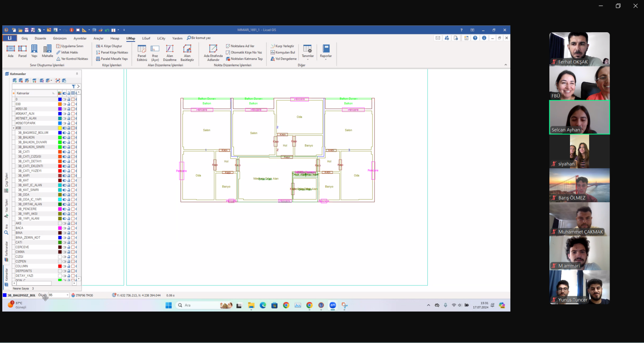Open Zoom from the Windows taskbar
This screenshot has height=343, width=644.
pyautogui.click(x=333, y=305)
